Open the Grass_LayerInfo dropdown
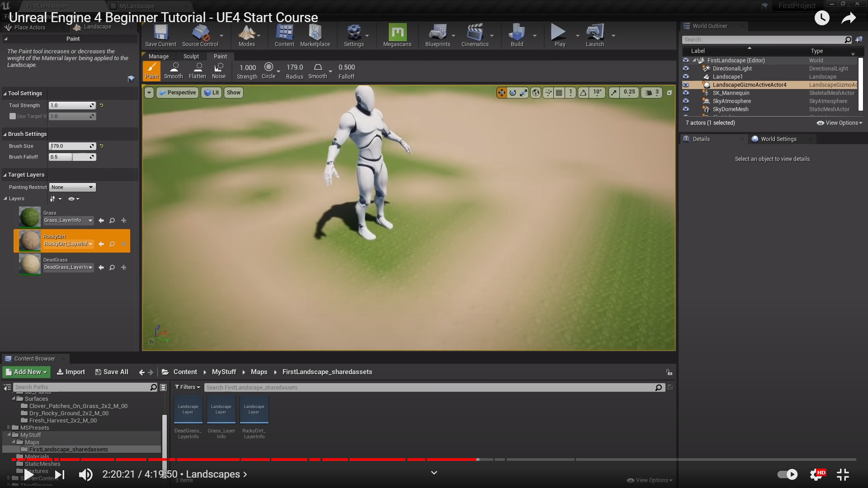This screenshot has height=488, width=868. [69, 221]
